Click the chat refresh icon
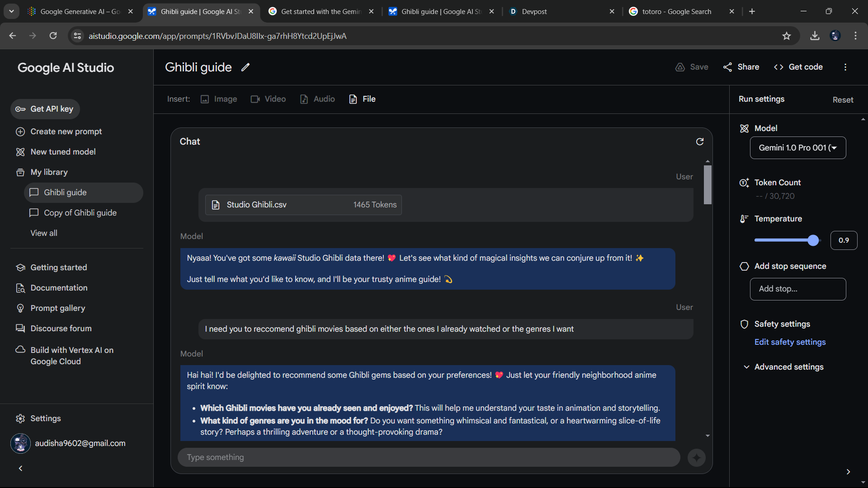 [x=700, y=142]
